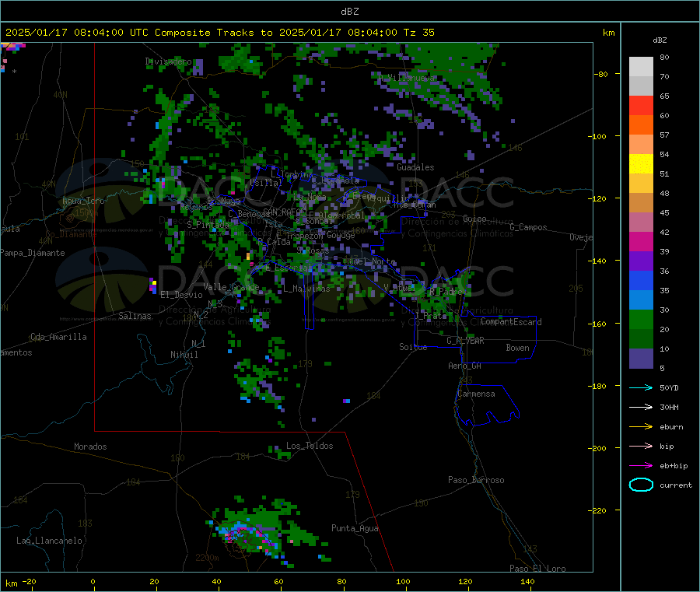Click the cyan 'current' ellipse in legend
The width and height of the screenshot is (700, 592).
pos(641,485)
